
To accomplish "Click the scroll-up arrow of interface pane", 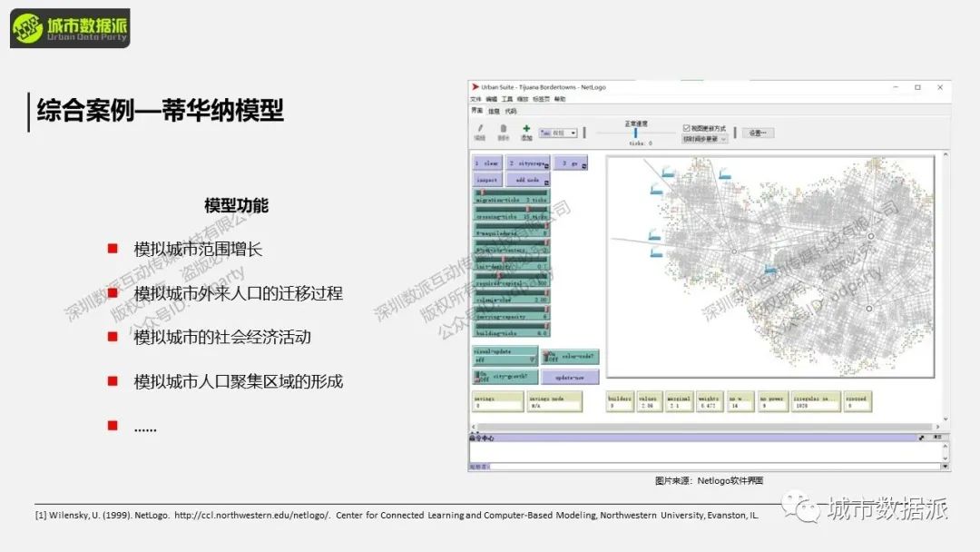I will (946, 154).
